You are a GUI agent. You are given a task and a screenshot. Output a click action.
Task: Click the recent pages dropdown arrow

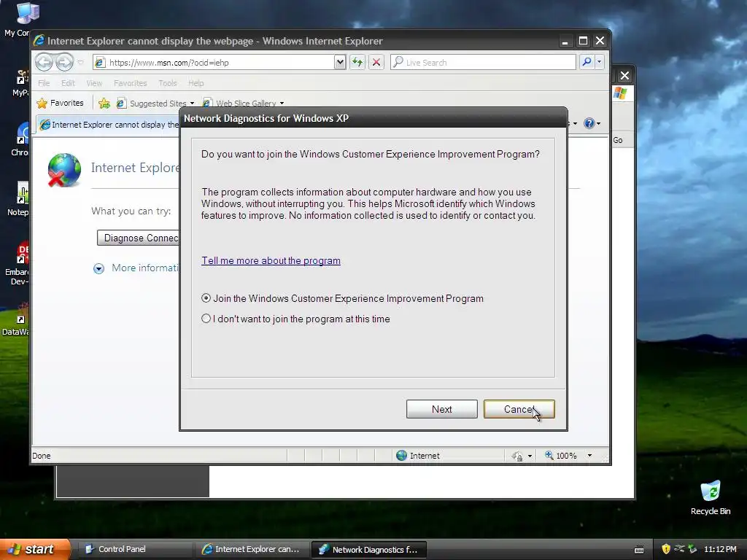tap(80, 62)
